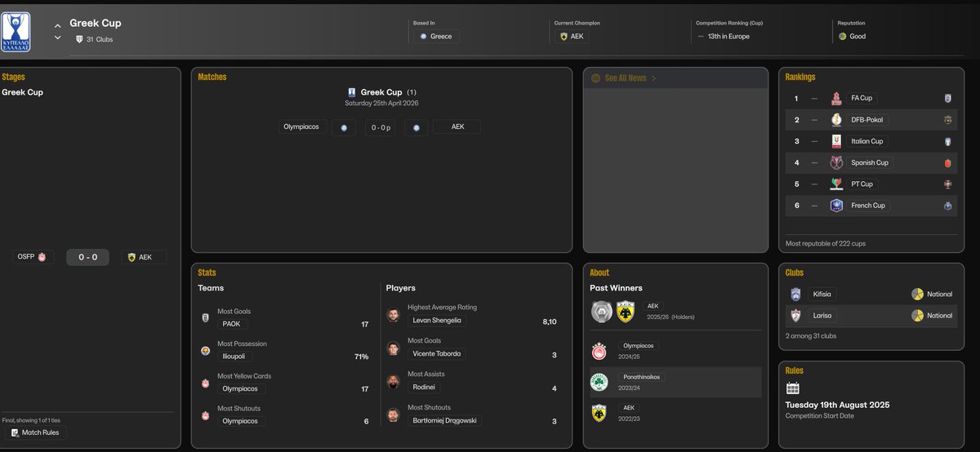
Task: Open Greece nation button
Action: (x=436, y=36)
